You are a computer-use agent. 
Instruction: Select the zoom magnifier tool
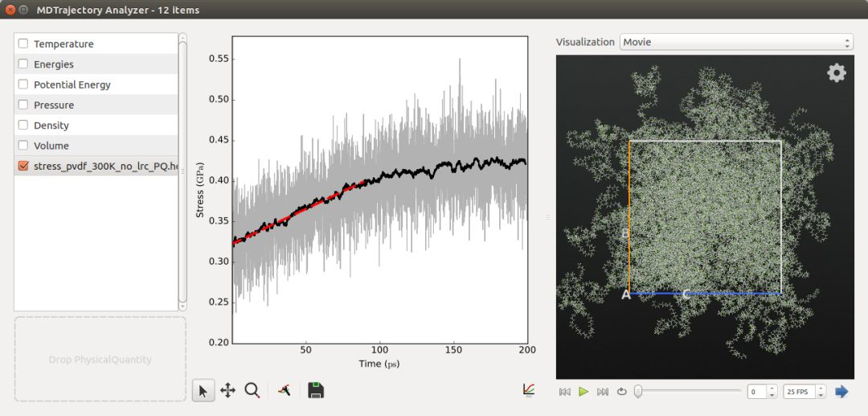(x=252, y=391)
